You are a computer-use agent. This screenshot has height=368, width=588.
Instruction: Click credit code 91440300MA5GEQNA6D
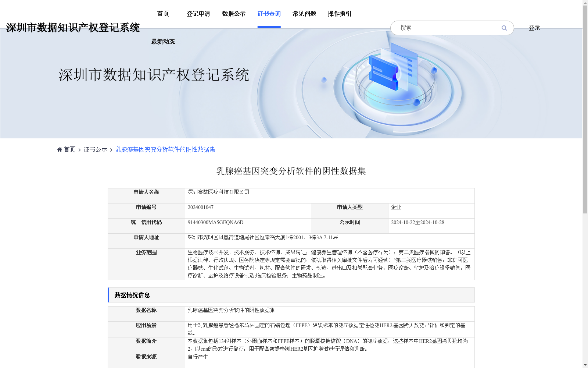tap(216, 222)
